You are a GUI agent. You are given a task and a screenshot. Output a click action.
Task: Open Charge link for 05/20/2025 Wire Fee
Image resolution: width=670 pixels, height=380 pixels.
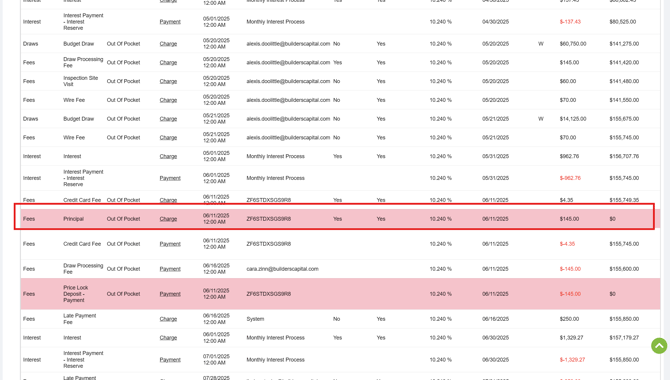[x=168, y=100]
